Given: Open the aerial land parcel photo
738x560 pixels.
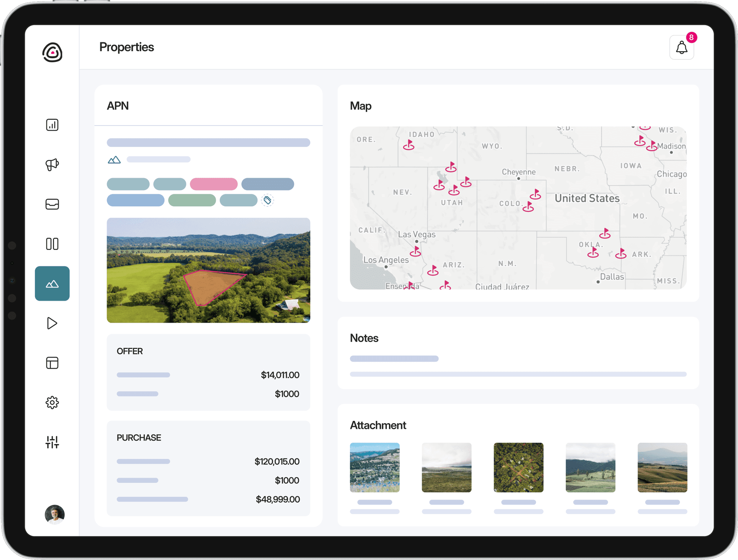Looking at the screenshot, I should point(208,270).
